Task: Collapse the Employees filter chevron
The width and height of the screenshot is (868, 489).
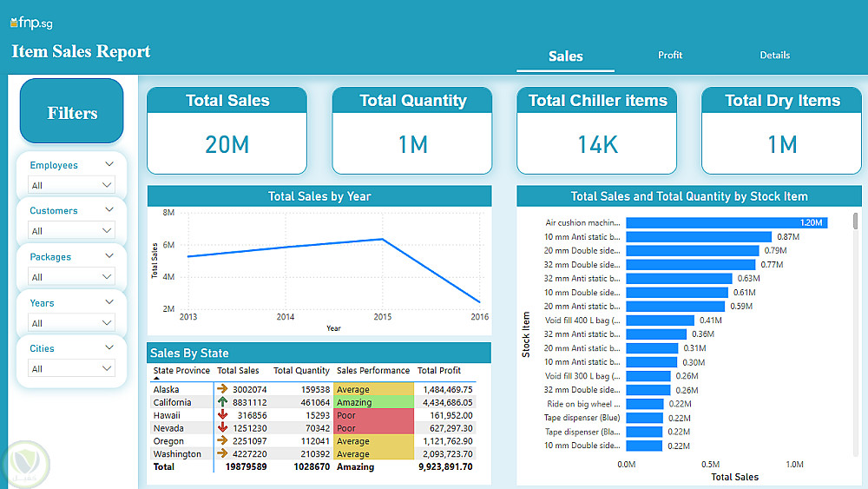Action: point(109,164)
